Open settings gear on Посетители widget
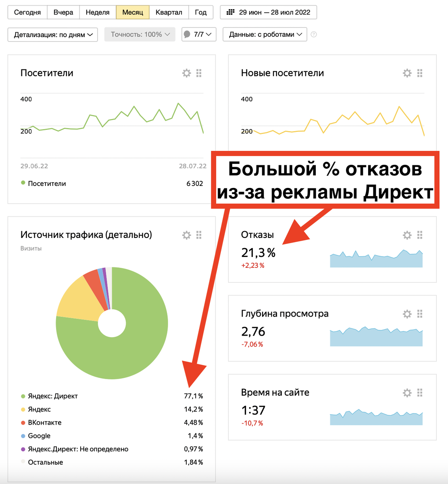The height and width of the screenshot is (484, 448). tap(186, 73)
